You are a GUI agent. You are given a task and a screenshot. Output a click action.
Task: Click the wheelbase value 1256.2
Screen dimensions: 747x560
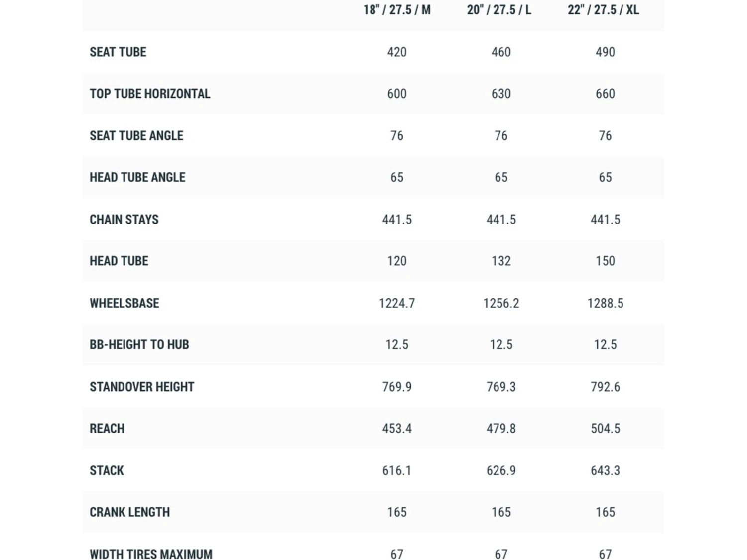coord(501,303)
